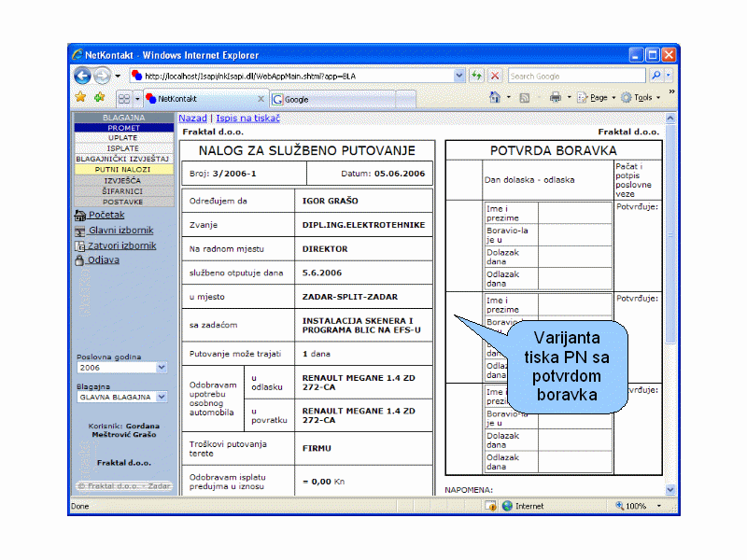
Task: Click the Refresh page icon
Action: click(x=477, y=76)
